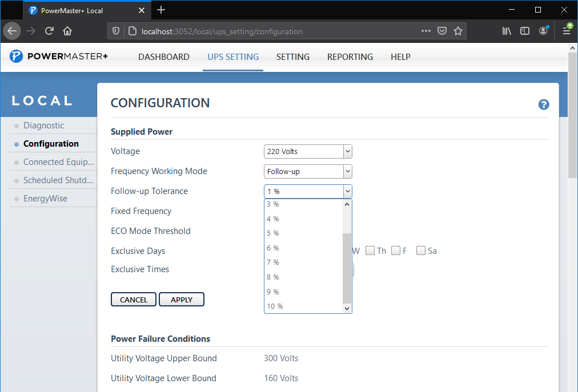The width and height of the screenshot is (578, 392).
Task: Open Scheduled Shutdown in the sidebar
Action: 58,180
